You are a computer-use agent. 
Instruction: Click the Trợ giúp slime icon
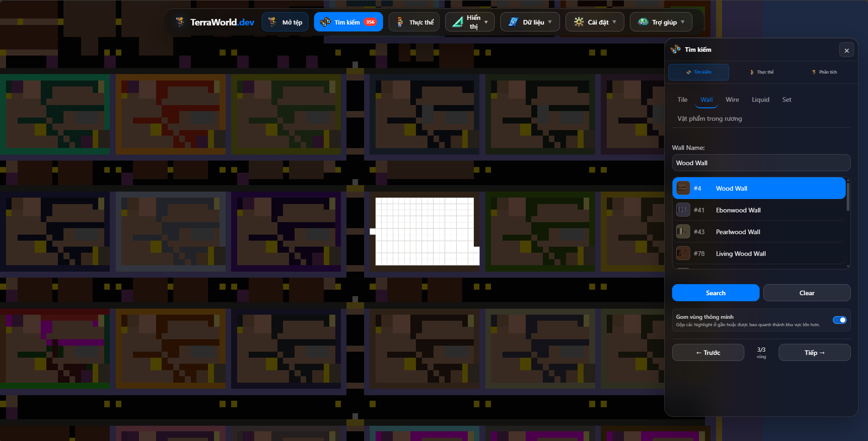643,22
